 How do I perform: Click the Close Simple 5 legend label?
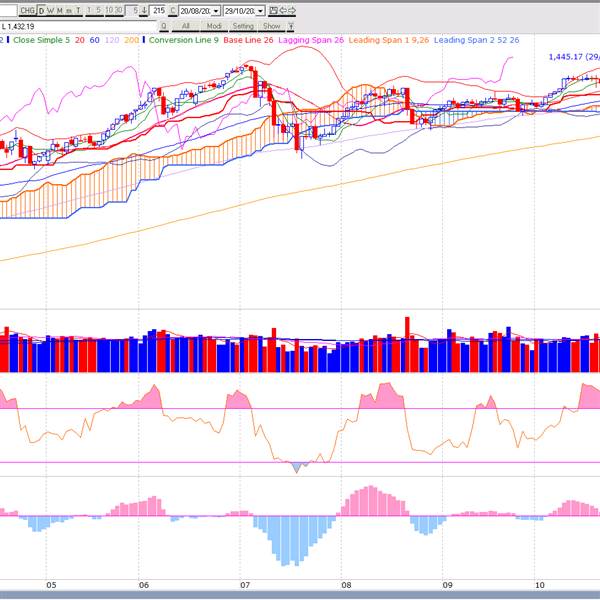tap(41, 40)
